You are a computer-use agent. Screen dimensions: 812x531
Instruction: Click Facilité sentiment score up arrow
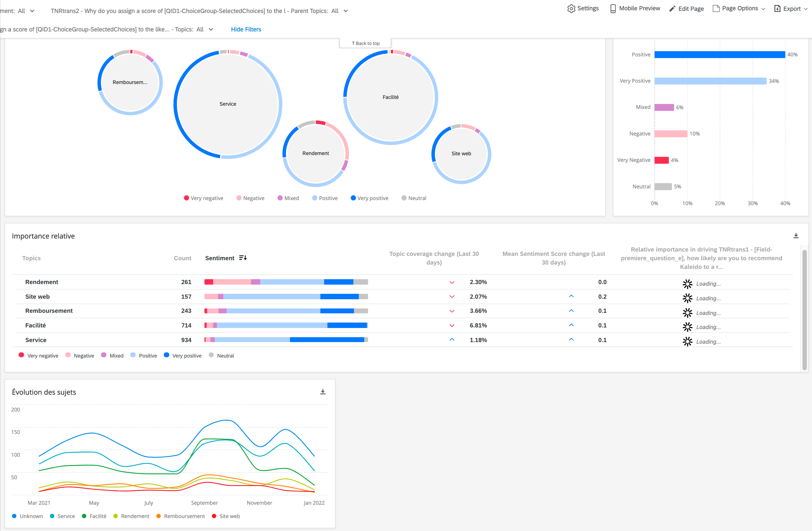point(571,325)
